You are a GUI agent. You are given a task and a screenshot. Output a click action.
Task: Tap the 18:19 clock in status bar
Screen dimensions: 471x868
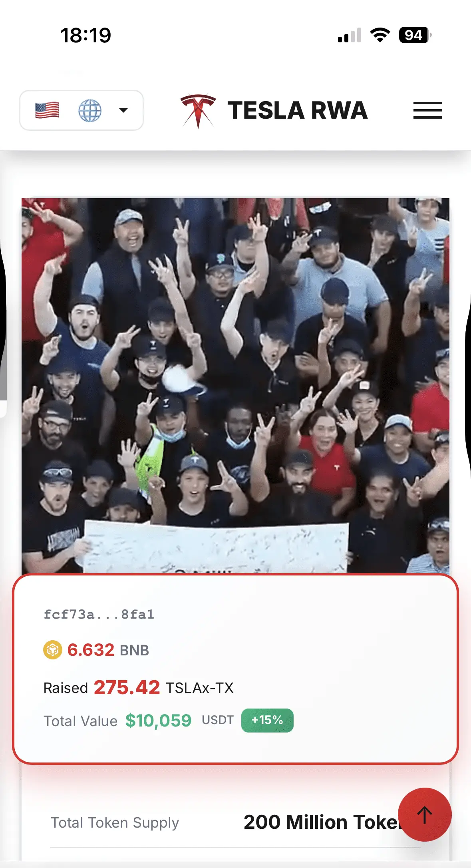[x=86, y=35]
